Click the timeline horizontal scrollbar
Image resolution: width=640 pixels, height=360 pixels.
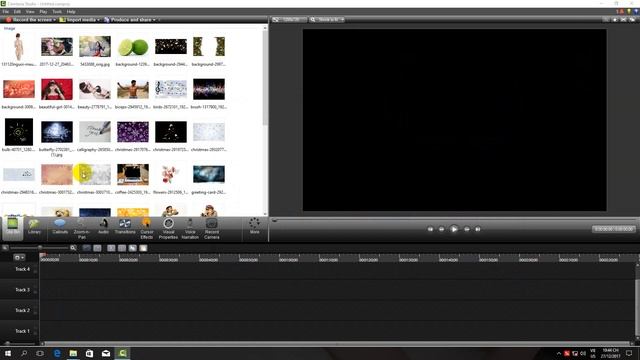(x=337, y=343)
